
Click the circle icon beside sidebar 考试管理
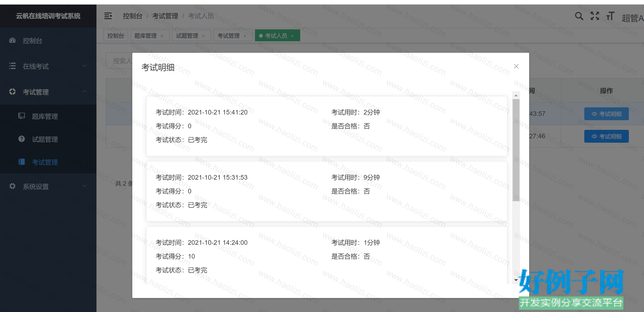coord(12,92)
